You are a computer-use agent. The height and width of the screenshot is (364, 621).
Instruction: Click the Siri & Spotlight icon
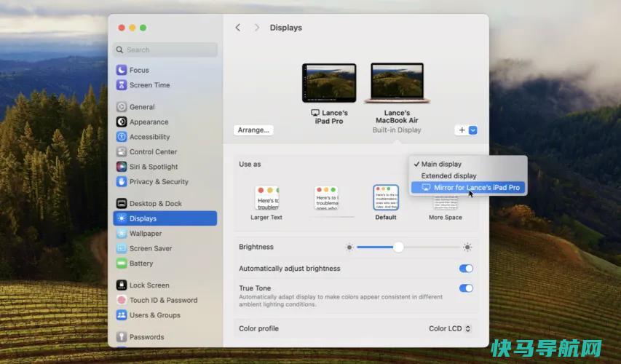click(122, 167)
